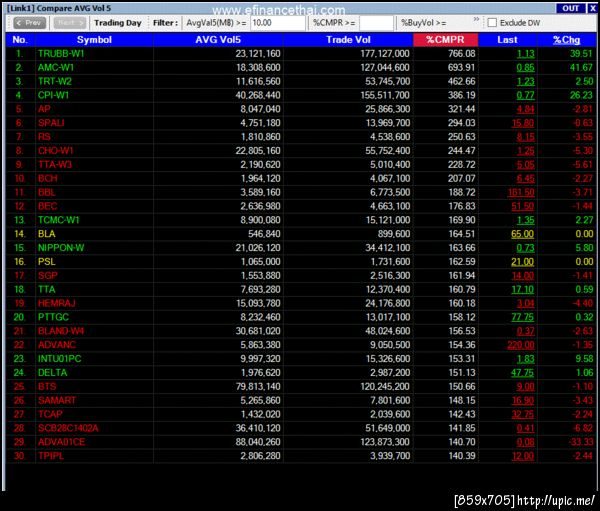Select the SGP symbol
The width and height of the screenshot is (600, 511).
(x=47, y=276)
